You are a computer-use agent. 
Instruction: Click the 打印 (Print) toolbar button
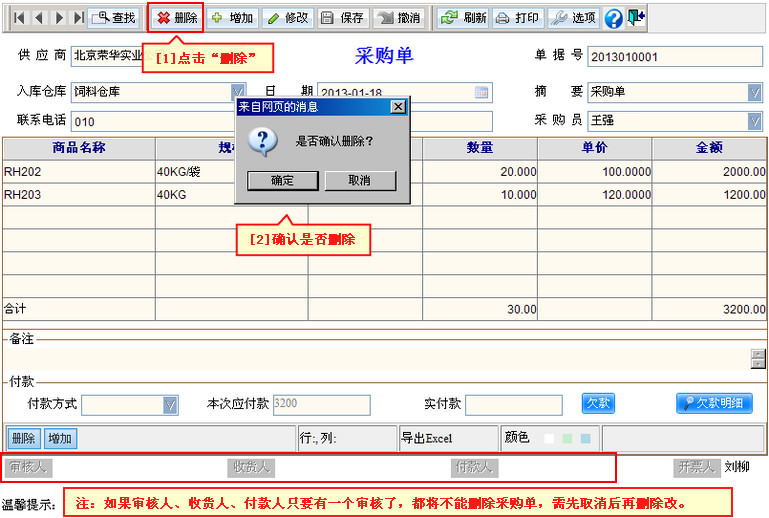click(517, 18)
